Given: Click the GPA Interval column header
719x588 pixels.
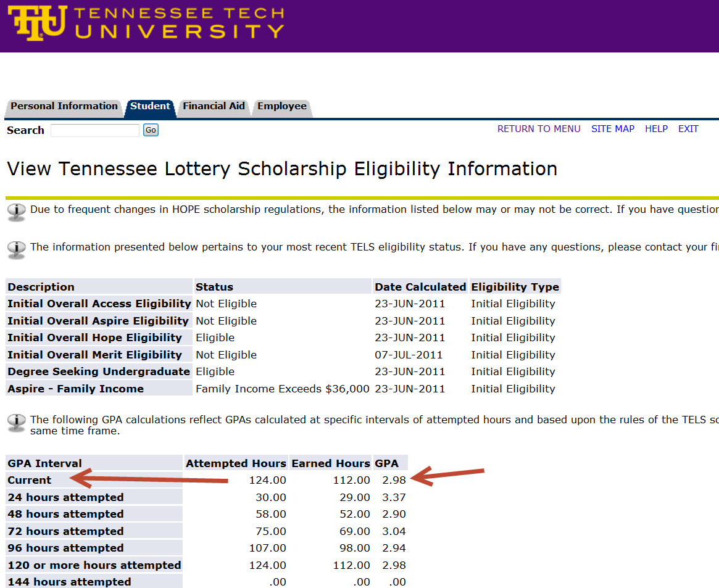Looking at the screenshot, I should [44, 463].
